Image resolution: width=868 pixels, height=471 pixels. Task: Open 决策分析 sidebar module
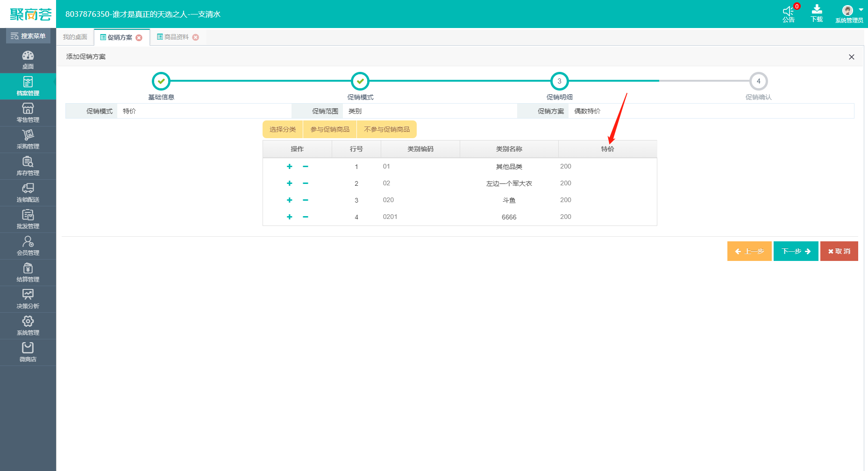click(x=28, y=299)
